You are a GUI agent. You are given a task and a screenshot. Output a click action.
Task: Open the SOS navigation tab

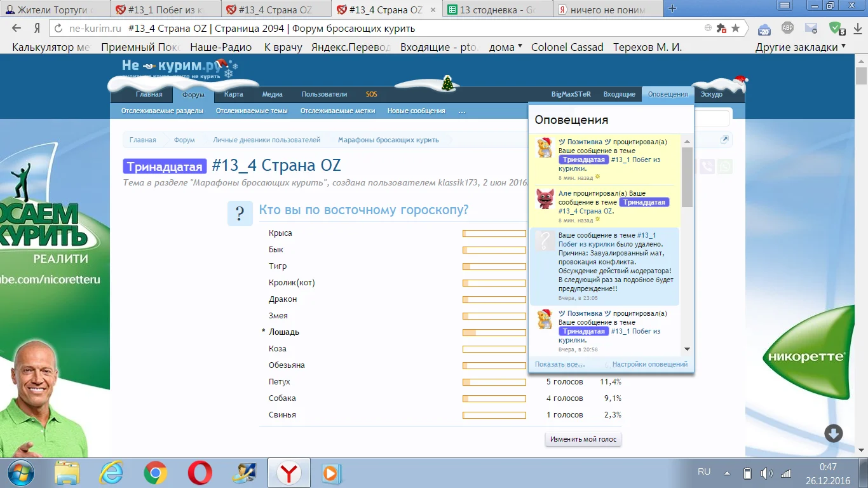pos(372,94)
